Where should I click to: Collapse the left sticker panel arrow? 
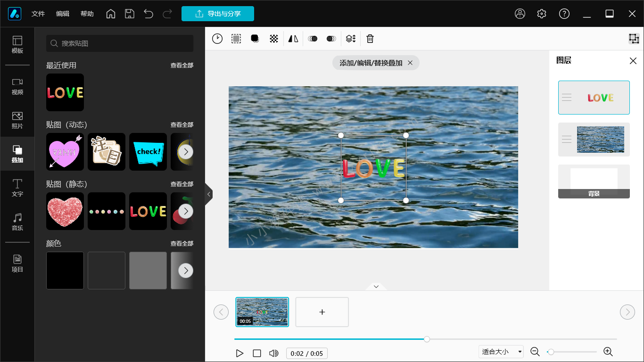(x=209, y=194)
